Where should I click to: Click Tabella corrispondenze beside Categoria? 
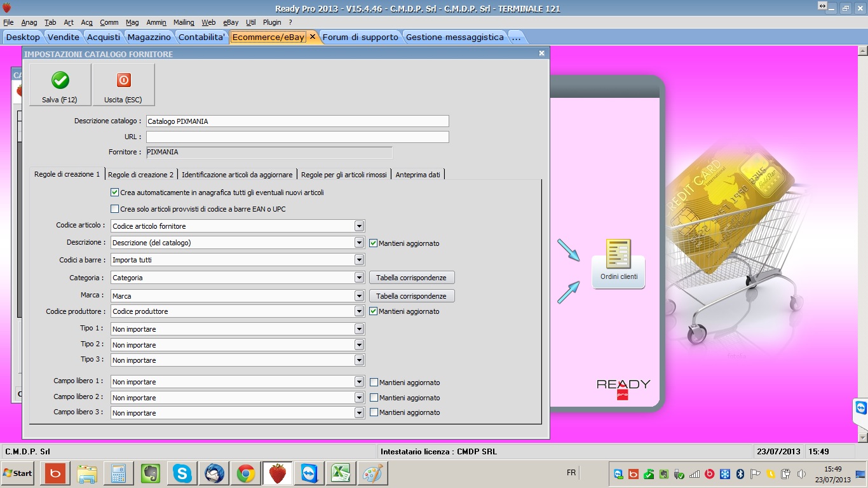412,278
